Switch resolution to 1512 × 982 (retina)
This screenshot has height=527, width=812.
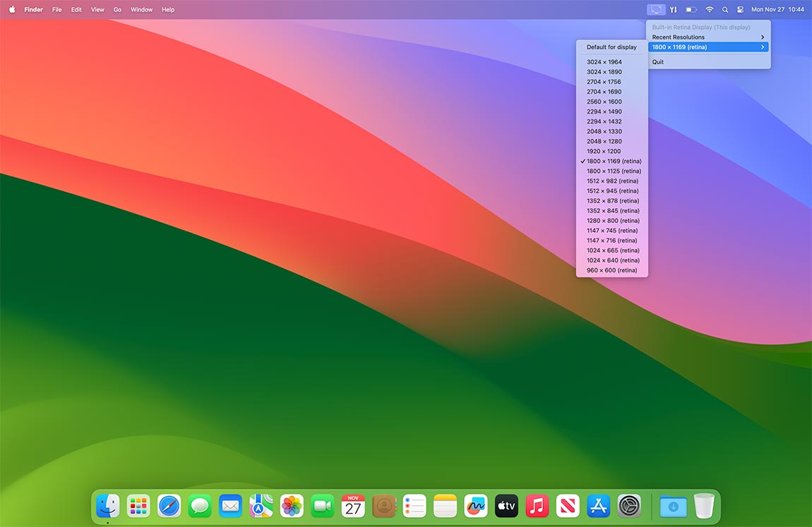tap(612, 181)
